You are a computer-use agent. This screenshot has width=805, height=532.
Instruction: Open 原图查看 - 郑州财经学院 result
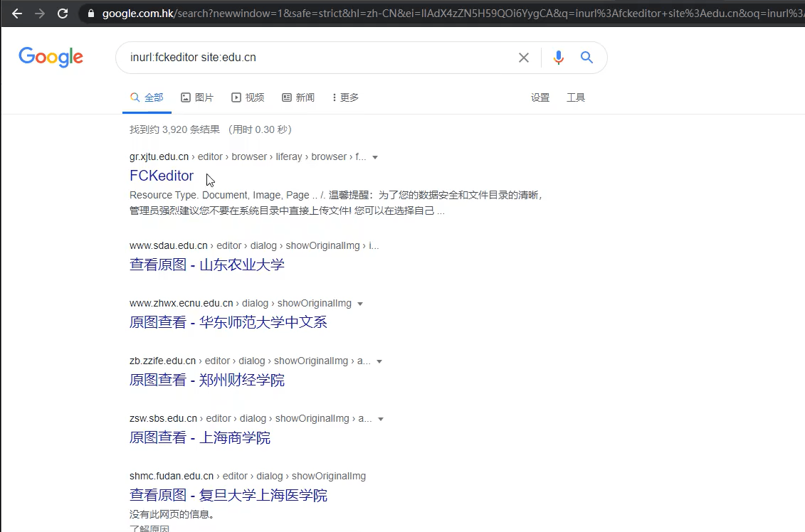coord(207,380)
